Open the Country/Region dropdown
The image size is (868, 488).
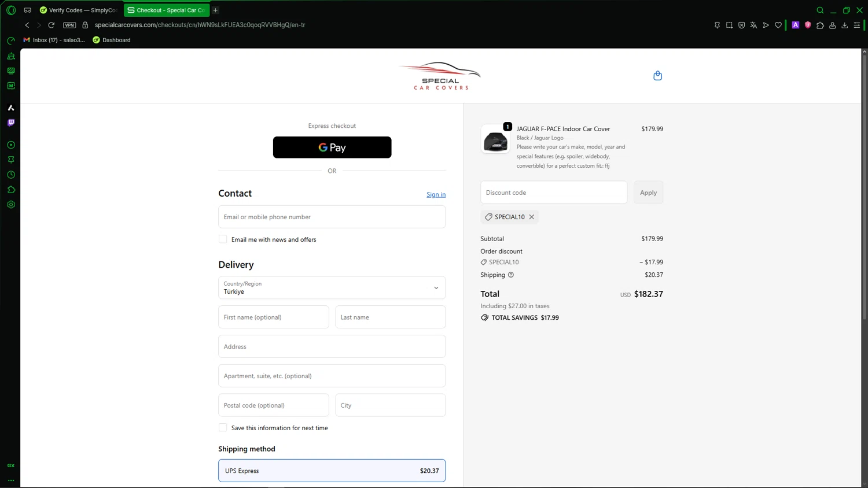click(x=332, y=287)
